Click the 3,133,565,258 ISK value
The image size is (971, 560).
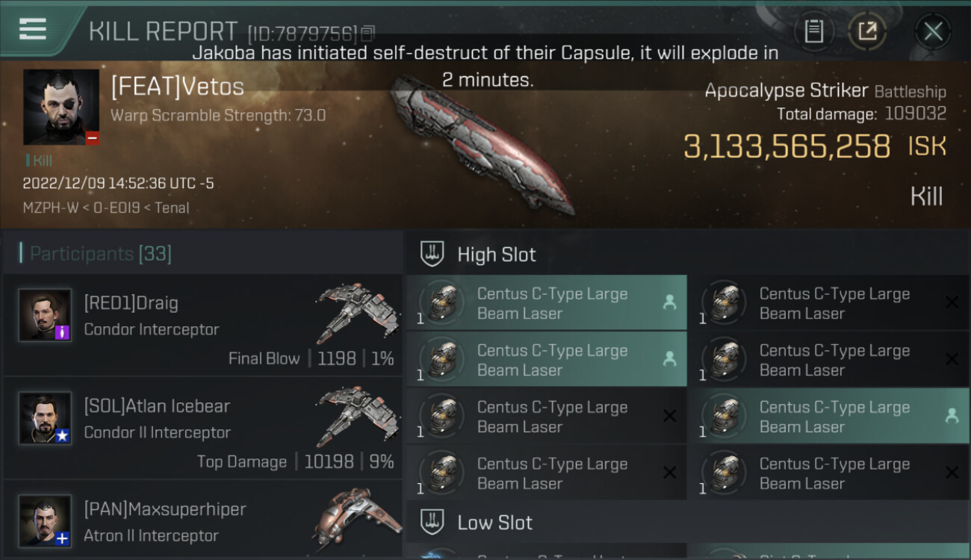[787, 146]
